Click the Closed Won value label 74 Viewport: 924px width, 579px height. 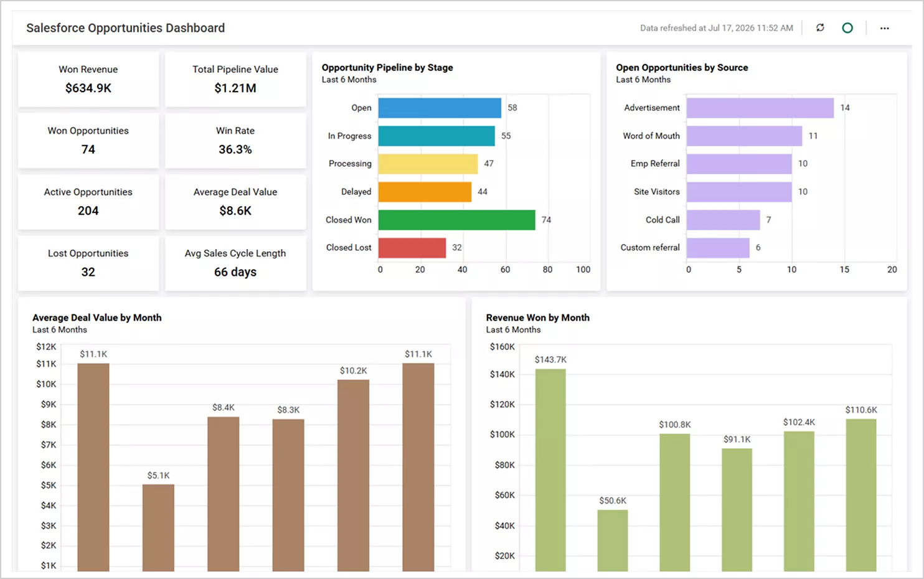(546, 220)
